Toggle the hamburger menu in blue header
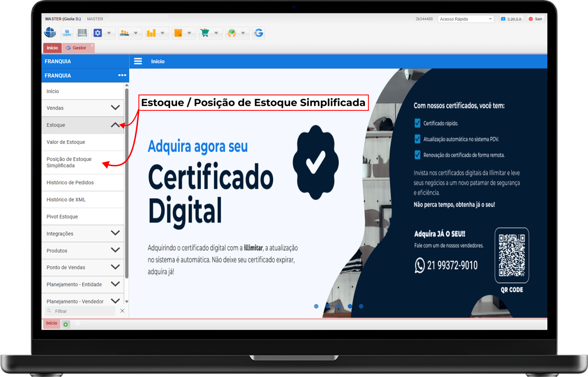This screenshot has width=588, height=377. [x=138, y=61]
